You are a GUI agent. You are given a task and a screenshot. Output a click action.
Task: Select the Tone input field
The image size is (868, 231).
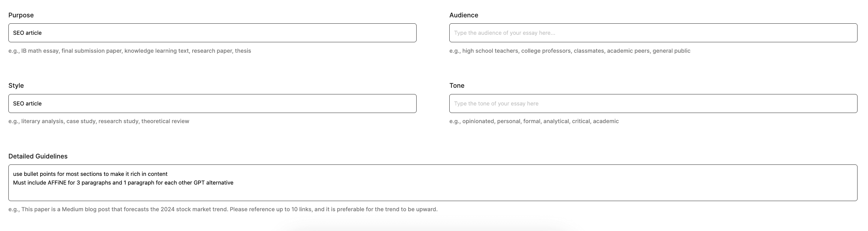(x=653, y=104)
